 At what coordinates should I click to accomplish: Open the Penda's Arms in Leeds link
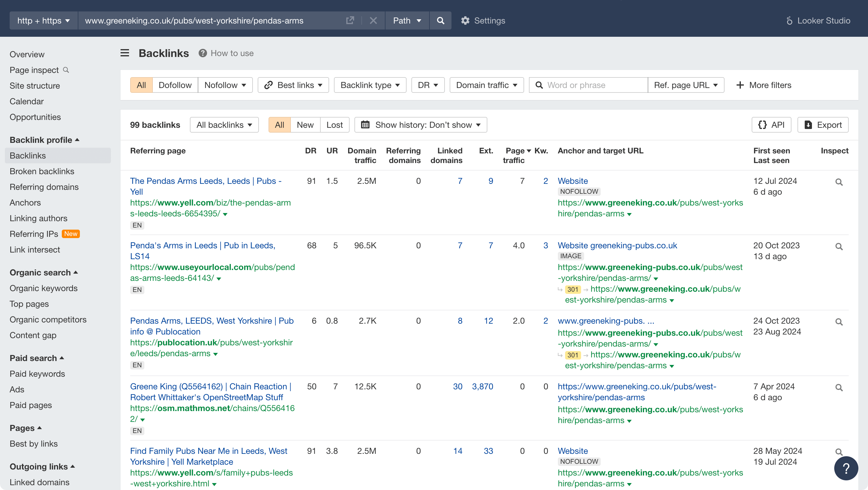(203, 251)
